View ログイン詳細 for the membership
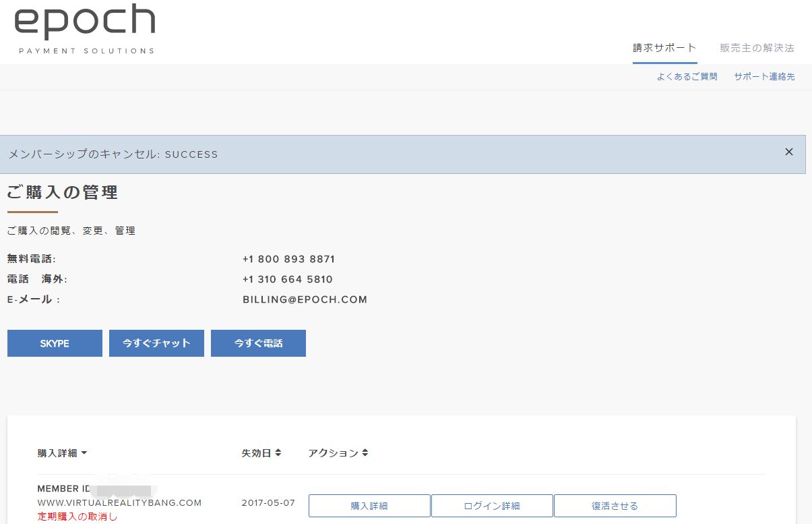Viewport: 812px width, 524px height. (492, 506)
